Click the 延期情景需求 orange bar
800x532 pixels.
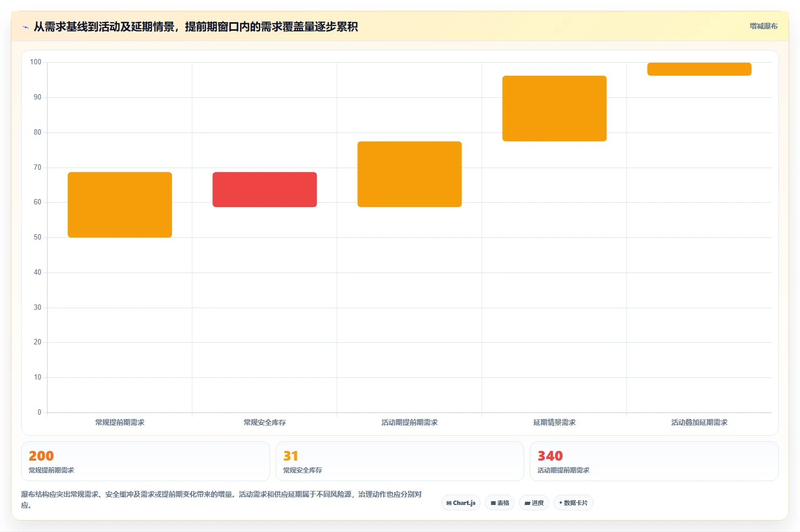coord(555,109)
